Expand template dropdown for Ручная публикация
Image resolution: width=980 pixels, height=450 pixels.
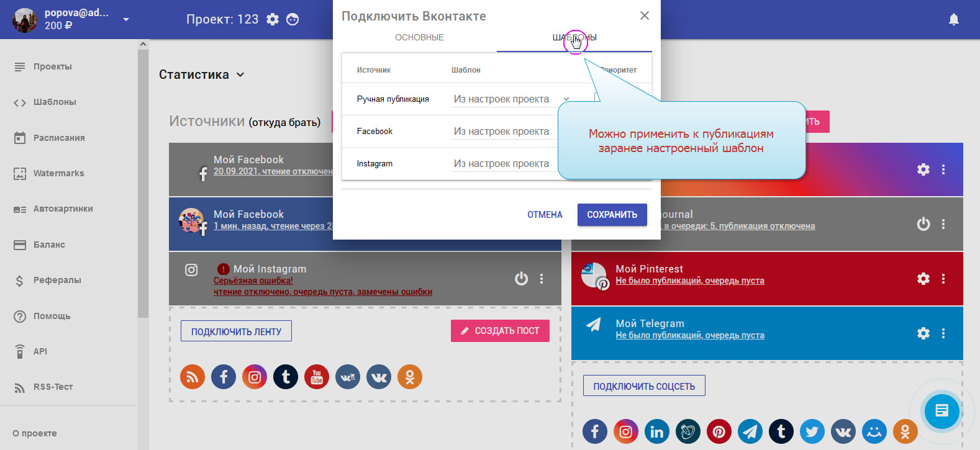[566, 99]
